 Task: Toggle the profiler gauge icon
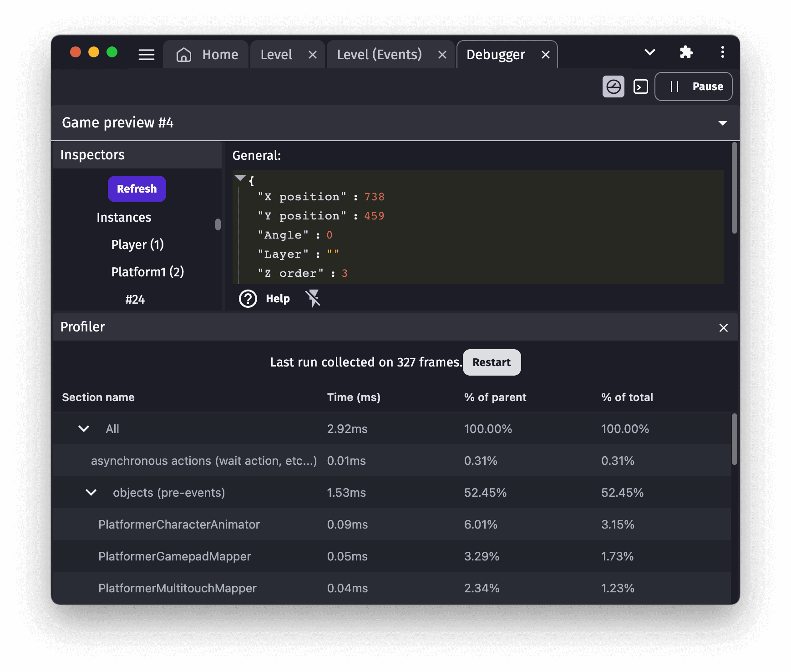pos(613,87)
